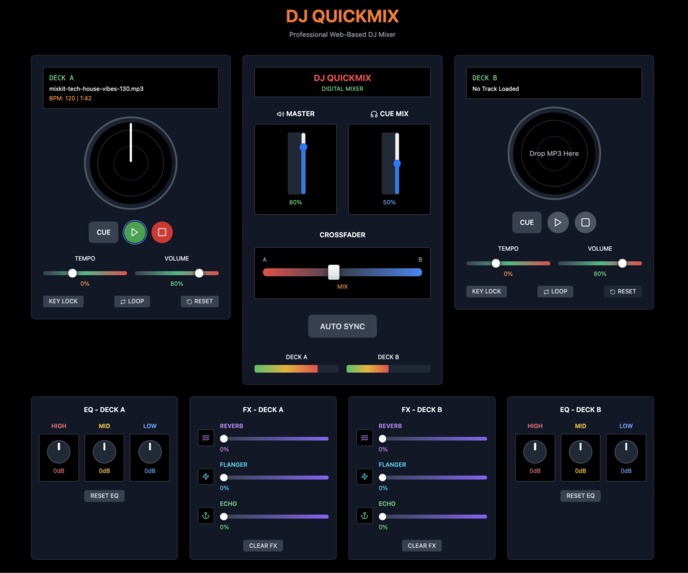Click the EQ Deck B LOW knob

(x=626, y=452)
